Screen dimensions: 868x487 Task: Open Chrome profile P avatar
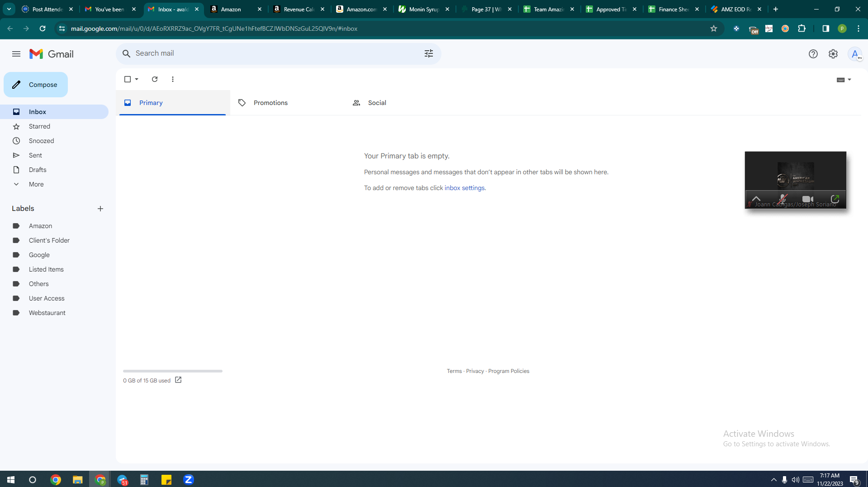pyautogui.click(x=842, y=29)
